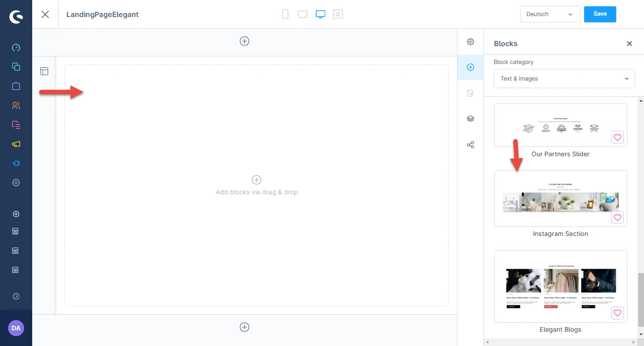Favorite the Instagram Section block

click(x=617, y=218)
